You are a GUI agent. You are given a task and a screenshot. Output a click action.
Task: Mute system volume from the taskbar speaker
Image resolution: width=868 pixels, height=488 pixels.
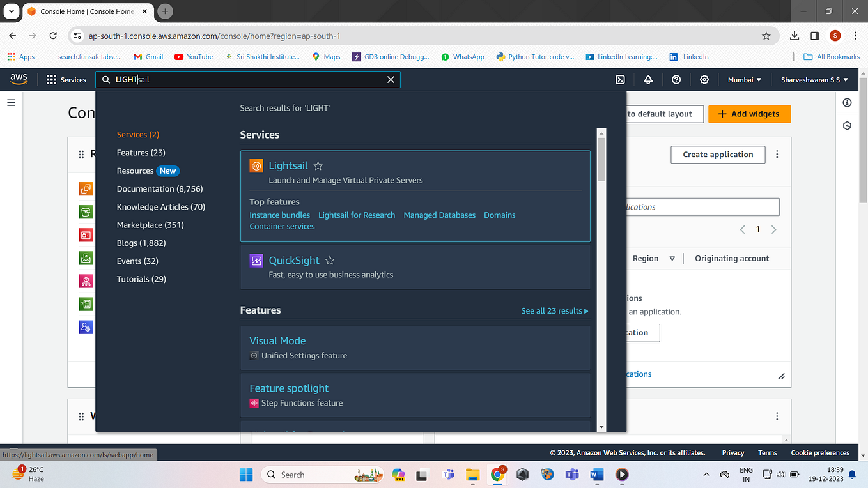point(780,475)
